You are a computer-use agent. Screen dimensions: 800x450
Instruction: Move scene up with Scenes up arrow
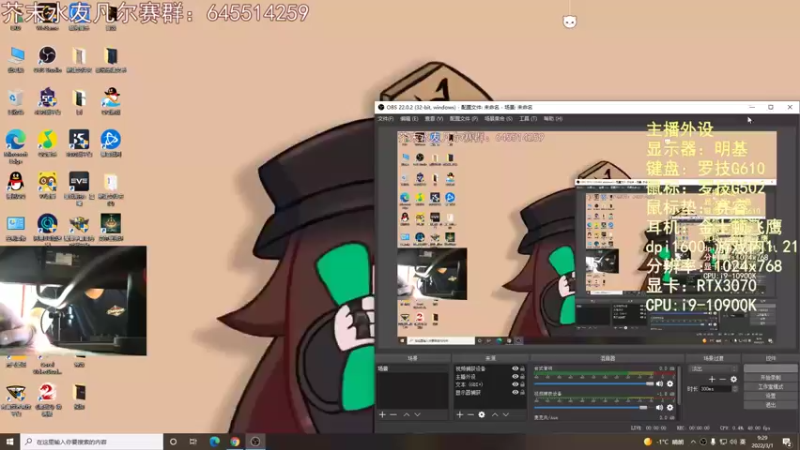[x=407, y=415]
